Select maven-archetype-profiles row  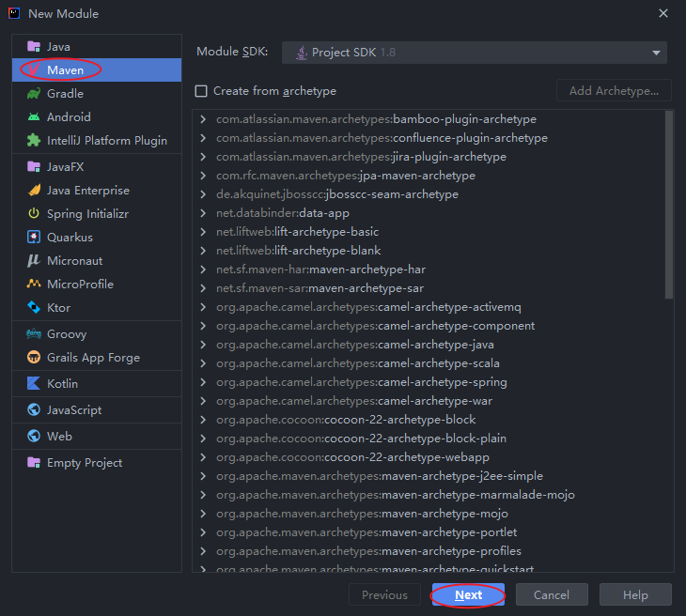tap(429, 551)
